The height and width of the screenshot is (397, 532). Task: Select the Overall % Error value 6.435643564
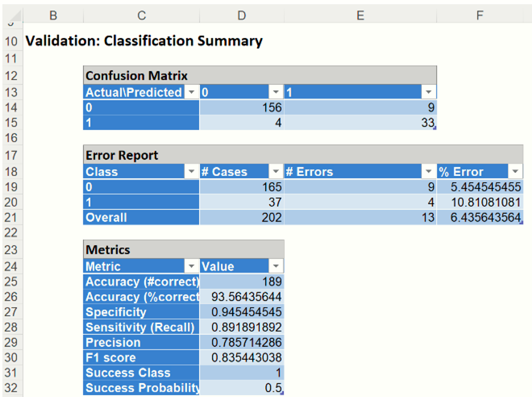click(480, 217)
